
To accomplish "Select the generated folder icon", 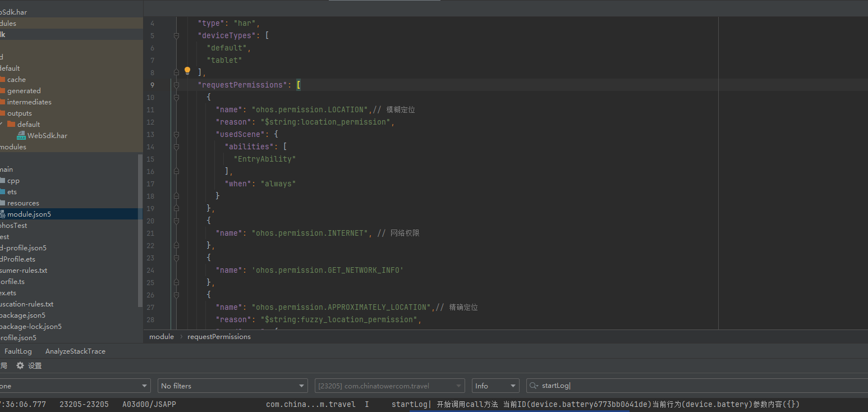I will pyautogui.click(x=3, y=91).
